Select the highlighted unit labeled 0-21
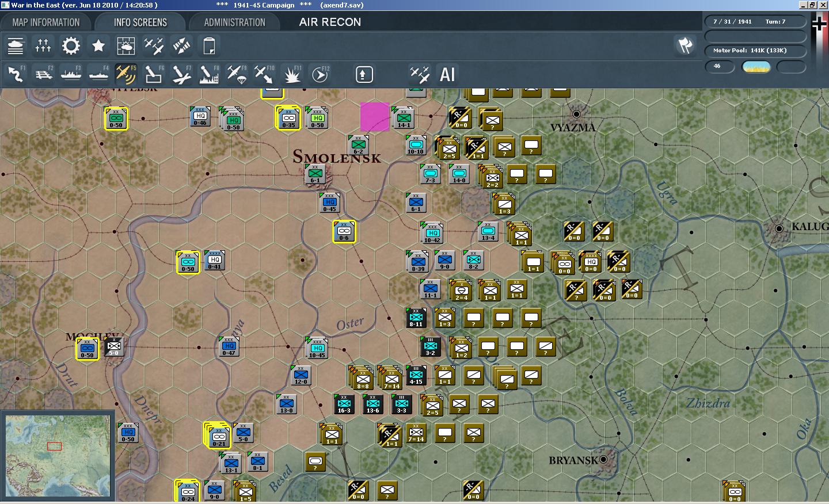Viewport: 829px width, 504px height. [x=219, y=436]
